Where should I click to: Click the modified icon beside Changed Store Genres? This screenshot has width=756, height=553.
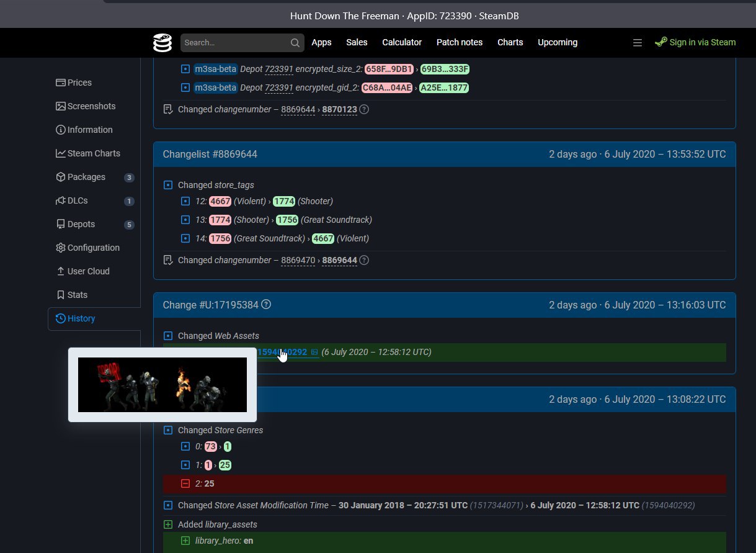click(168, 430)
